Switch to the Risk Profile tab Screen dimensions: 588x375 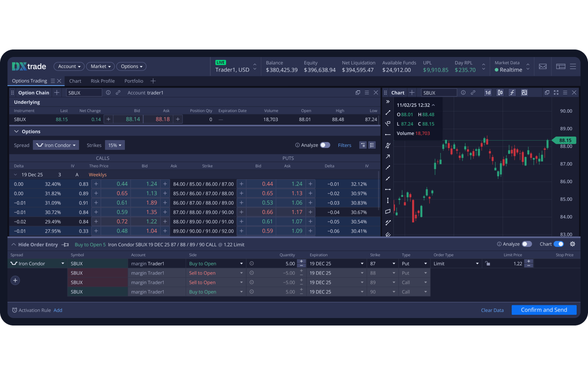click(x=103, y=81)
